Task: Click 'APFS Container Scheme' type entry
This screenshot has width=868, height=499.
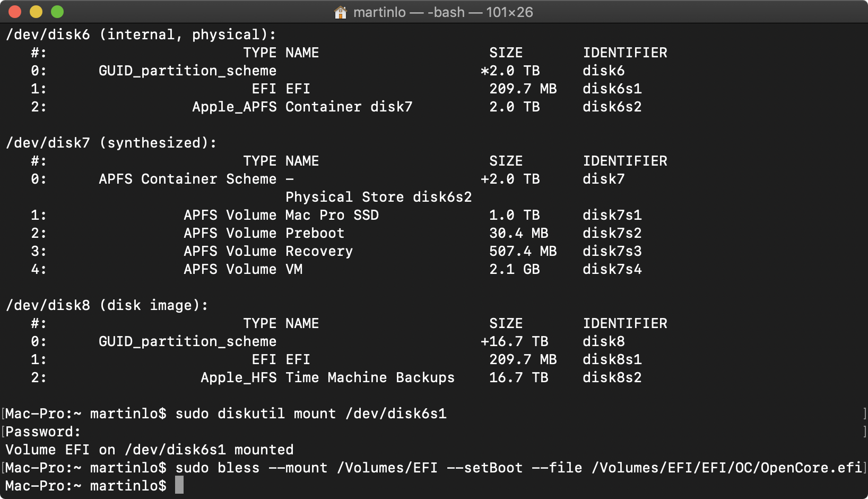Action: tap(188, 179)
